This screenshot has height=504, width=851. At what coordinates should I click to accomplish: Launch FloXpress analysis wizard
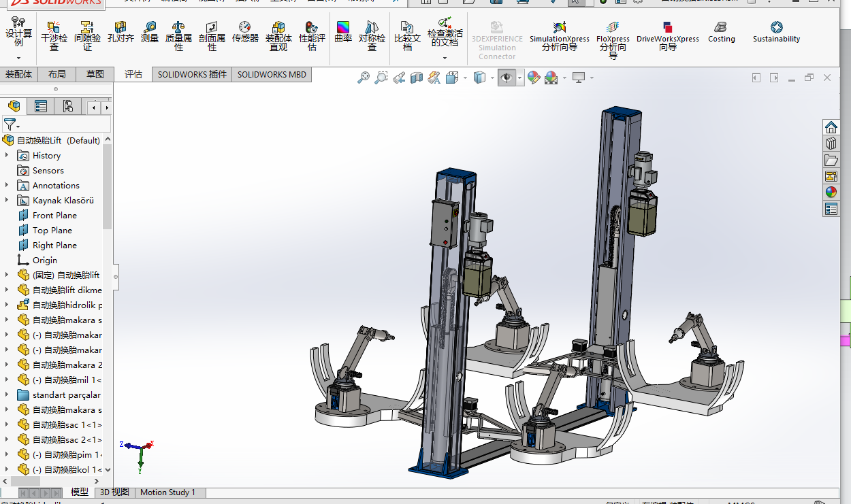click(613, 39)
